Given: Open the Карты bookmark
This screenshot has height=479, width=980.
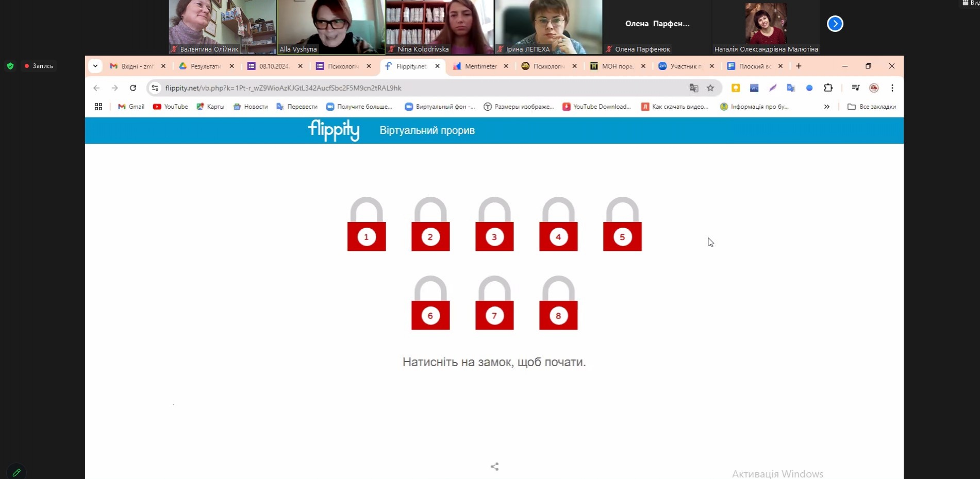Looking at the screenshot, I should [210, 107].
